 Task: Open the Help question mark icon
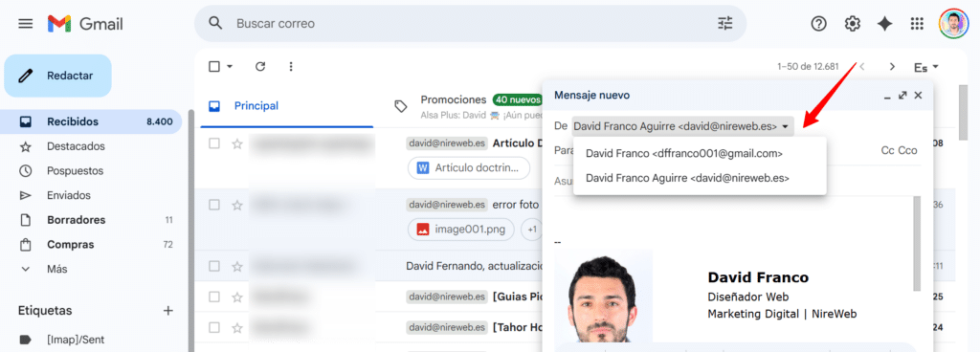click(819, 24)
